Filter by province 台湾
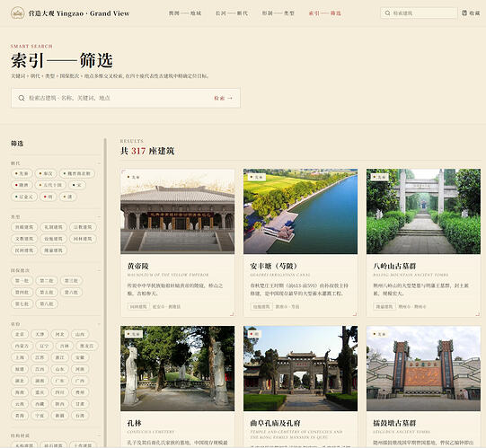Screen dimensions: 486x448 80,416
